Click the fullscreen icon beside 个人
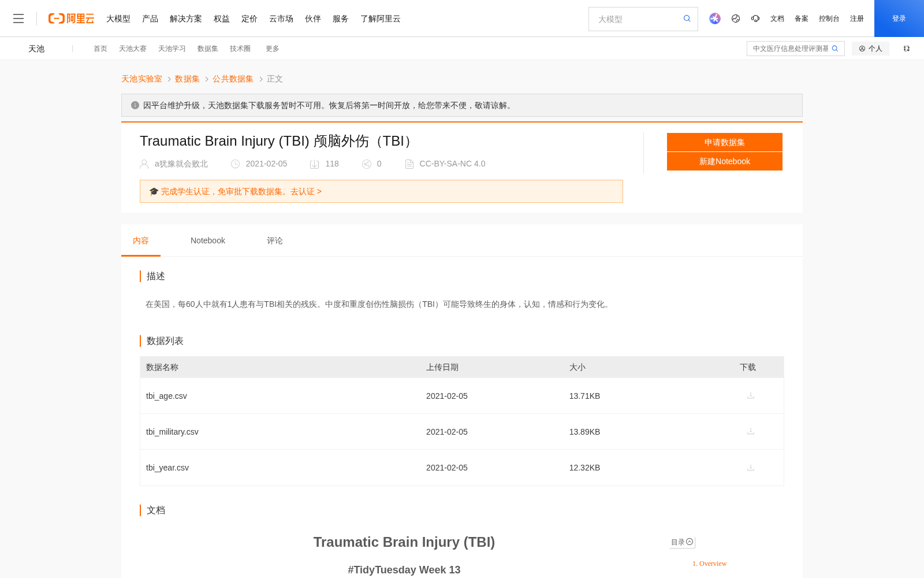The image size is (924, 578). pyautogui.click(x=907, y=49)
